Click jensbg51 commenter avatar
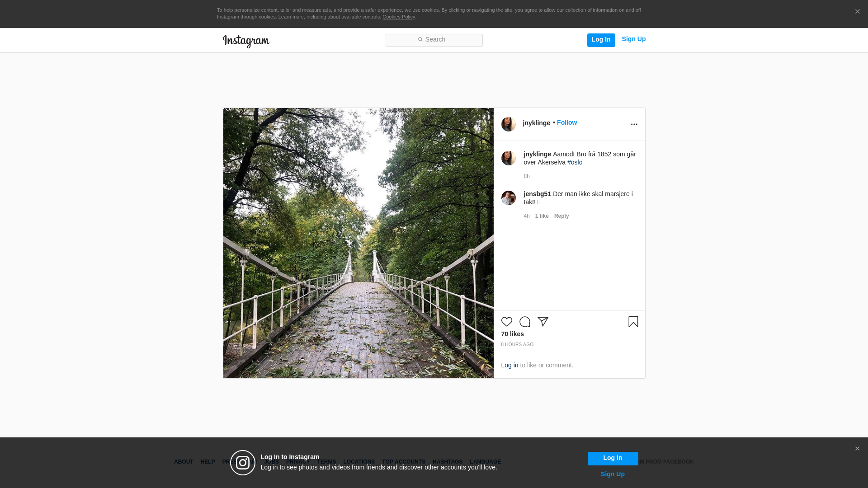 click(509, 198)
